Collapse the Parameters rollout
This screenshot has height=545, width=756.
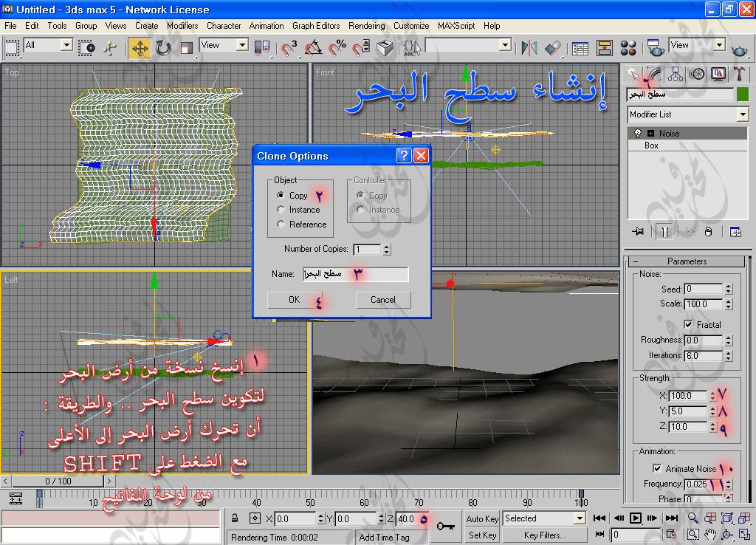687,261
